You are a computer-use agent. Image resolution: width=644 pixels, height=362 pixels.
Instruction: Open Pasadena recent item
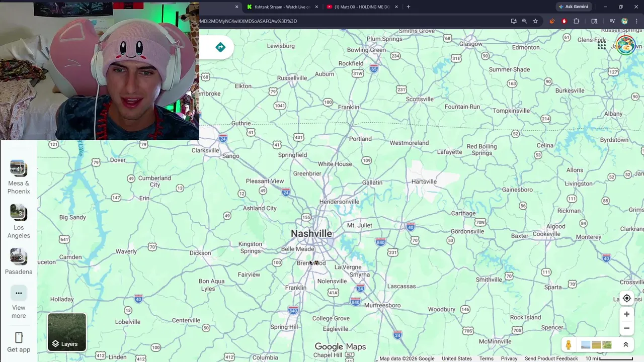19,261
